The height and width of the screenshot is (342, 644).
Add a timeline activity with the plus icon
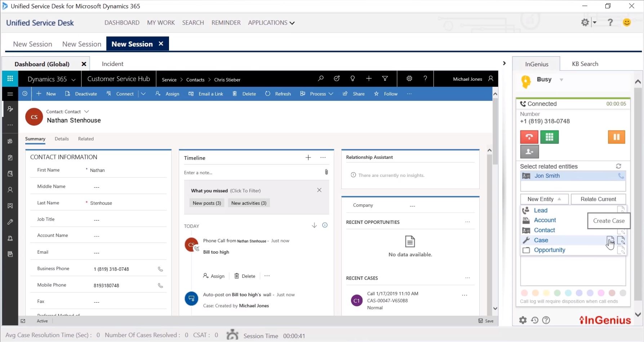point(308,157)
